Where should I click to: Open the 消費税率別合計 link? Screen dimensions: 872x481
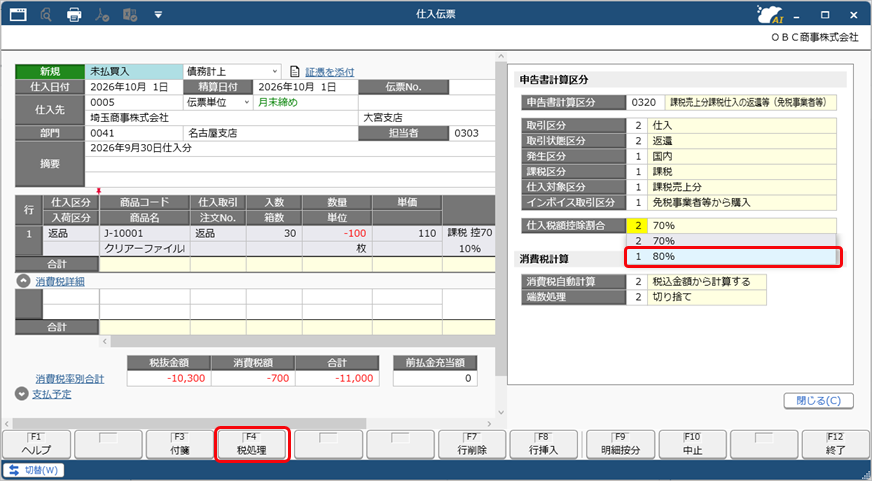tap(70, 379)
